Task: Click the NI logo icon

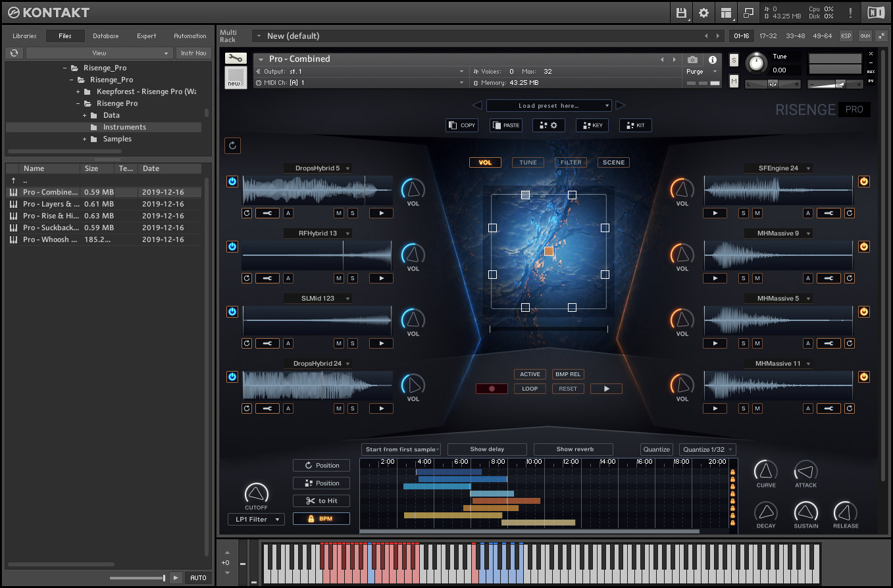Action: tap(876, 12)
